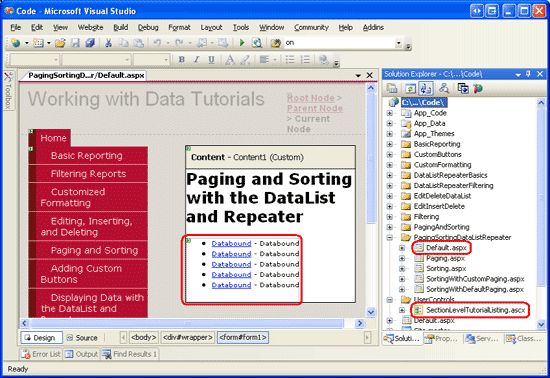Expand the Sorting.aspx file node

tap(402, 269)
